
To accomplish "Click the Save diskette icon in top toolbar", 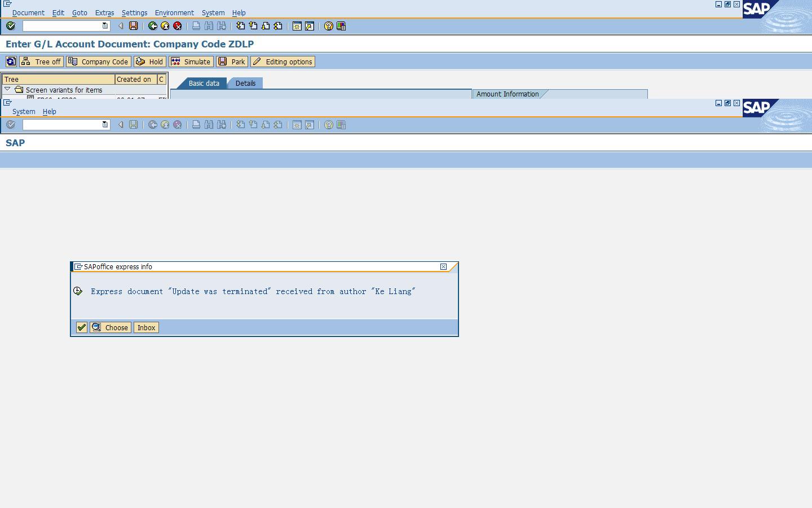I will point(134,26).
